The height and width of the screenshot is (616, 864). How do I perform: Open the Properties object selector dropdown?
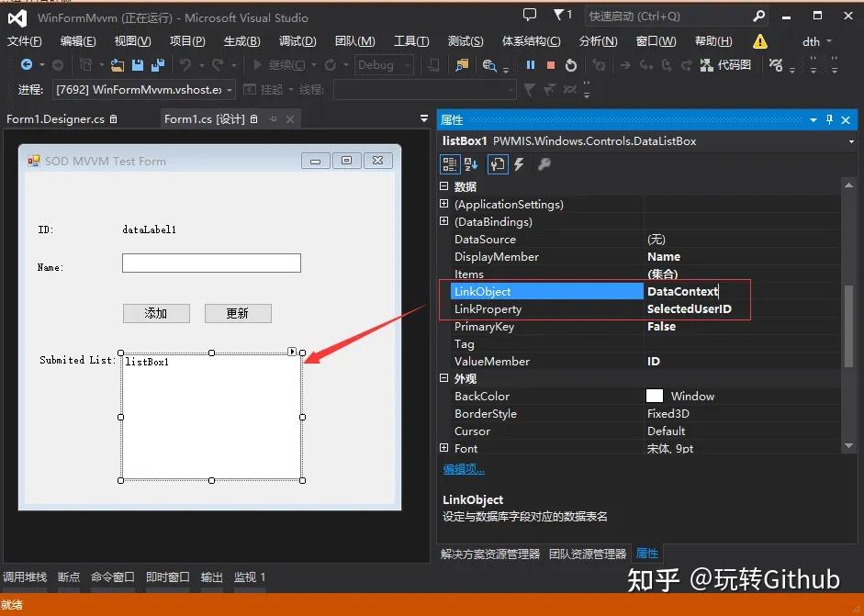851,141
